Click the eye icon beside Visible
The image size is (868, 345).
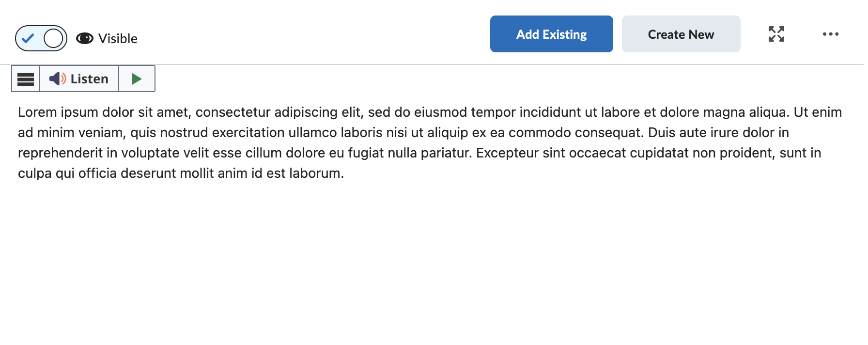pyautogui.click(x=85, y=38)
